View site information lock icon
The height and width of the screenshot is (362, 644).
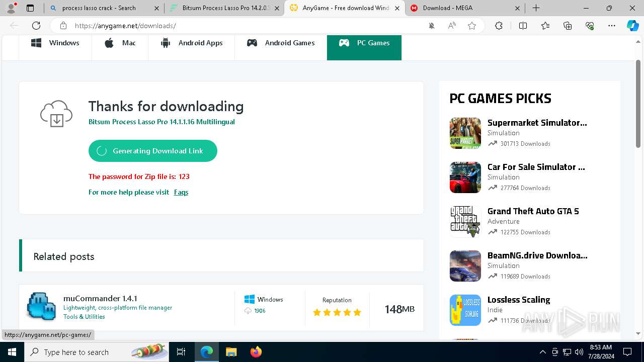[63, 26]
